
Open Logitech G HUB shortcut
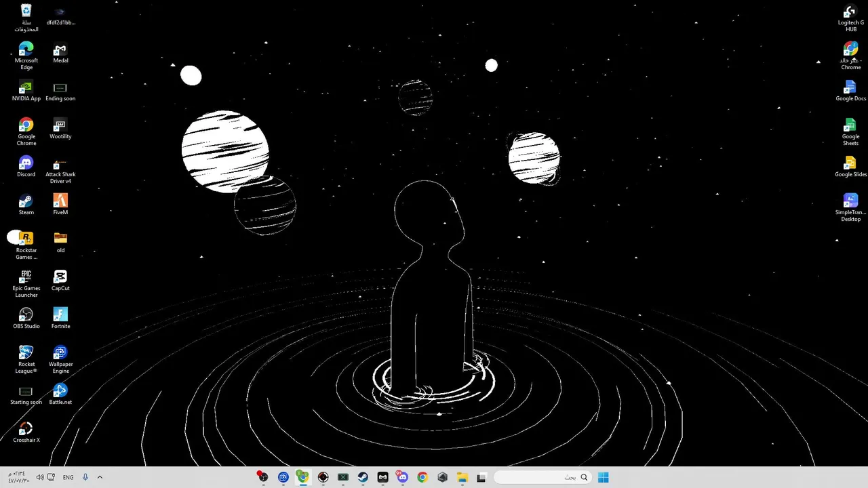[x=850, y=18]
